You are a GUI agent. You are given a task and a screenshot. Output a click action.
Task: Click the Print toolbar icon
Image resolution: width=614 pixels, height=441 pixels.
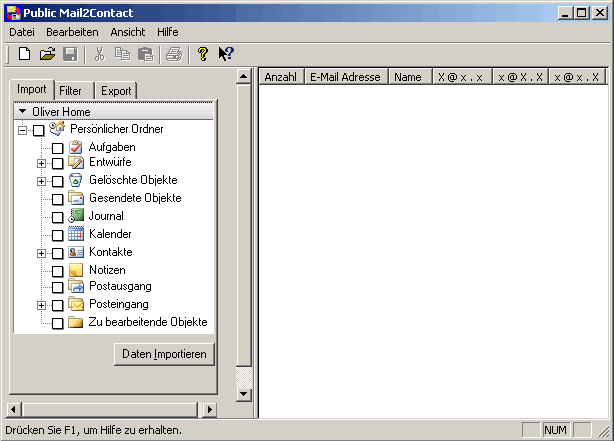[x=174, y=54]
